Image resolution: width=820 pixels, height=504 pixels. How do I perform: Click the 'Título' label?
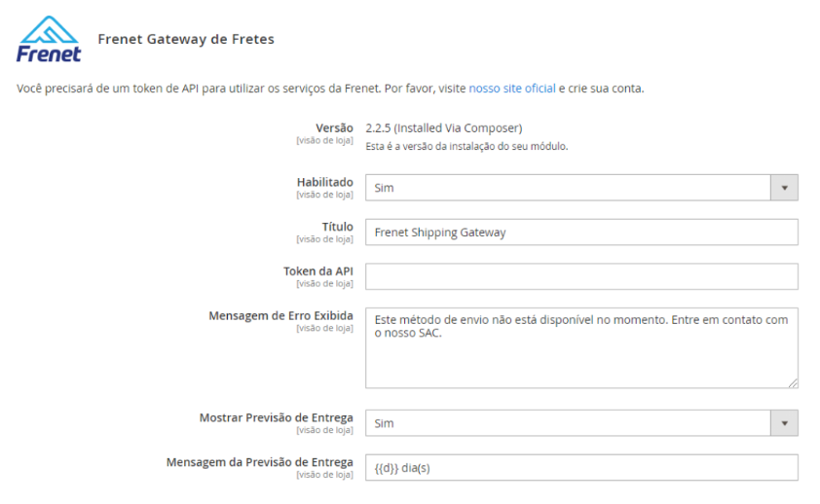pyautogui.click(x=337, y=227)
